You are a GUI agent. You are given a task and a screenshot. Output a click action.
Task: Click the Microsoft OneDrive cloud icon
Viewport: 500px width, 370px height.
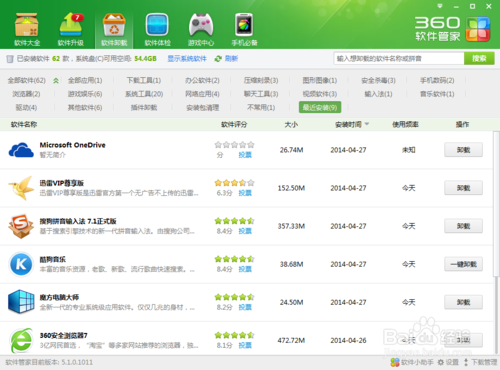point(21,150)
